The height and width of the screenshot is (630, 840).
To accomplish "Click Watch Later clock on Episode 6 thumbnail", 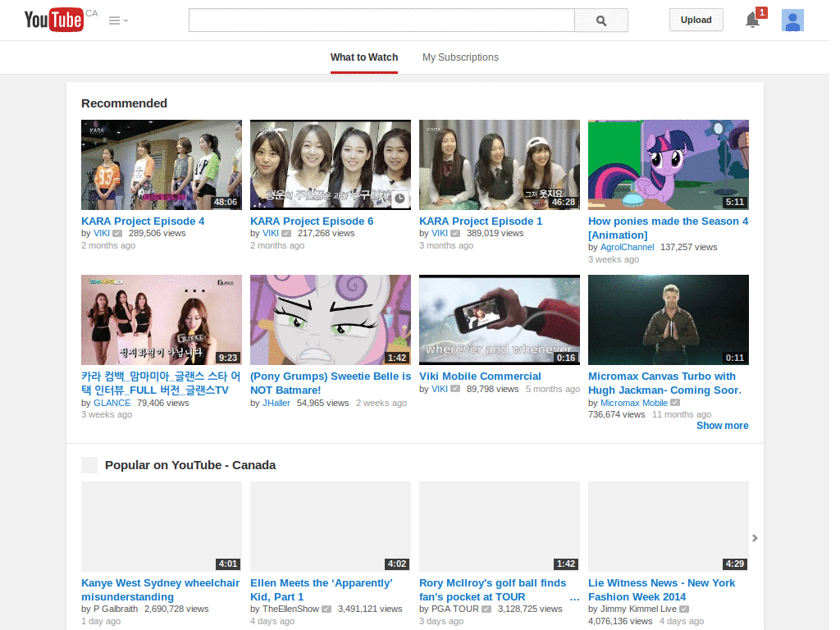I will coord(399,199).
